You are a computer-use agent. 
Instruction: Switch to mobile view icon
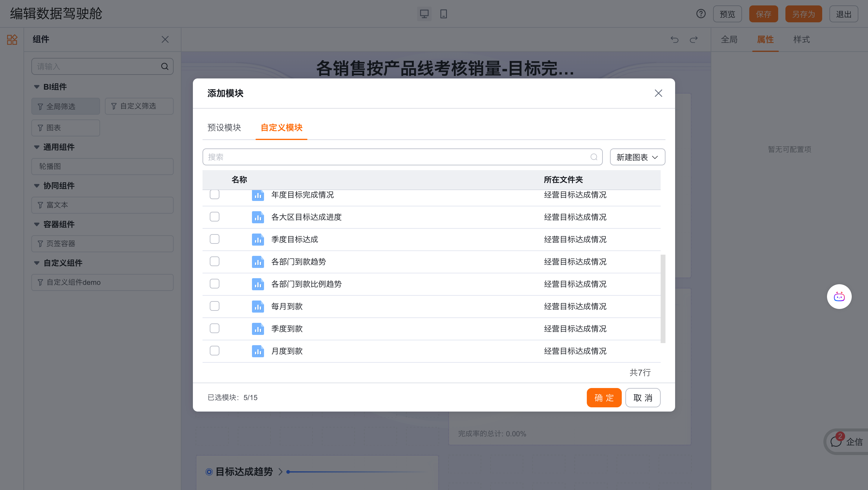(x=443, y=14)
